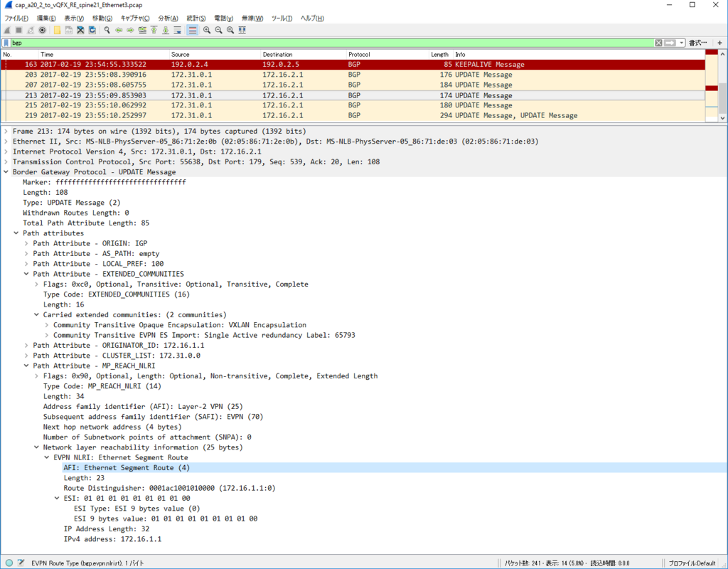Viewport: 728px width, 569px height.
Task: Click the 書式… expression button
Action: pyautogui.click(x=698, y=43)
